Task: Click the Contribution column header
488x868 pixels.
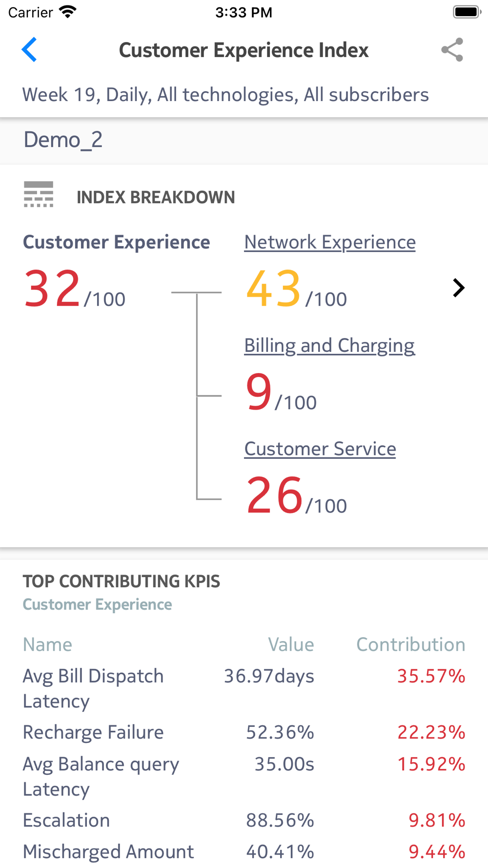Action: pyautogui.click(x=411, y=644)
